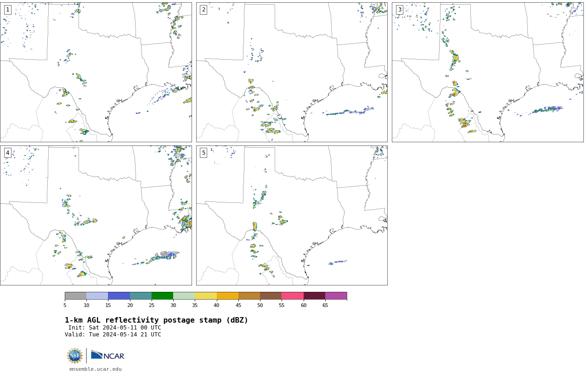588x374 pixels.
Task: Click the gray 5-10 dBZ swatch
Action: tap(75, 296)
